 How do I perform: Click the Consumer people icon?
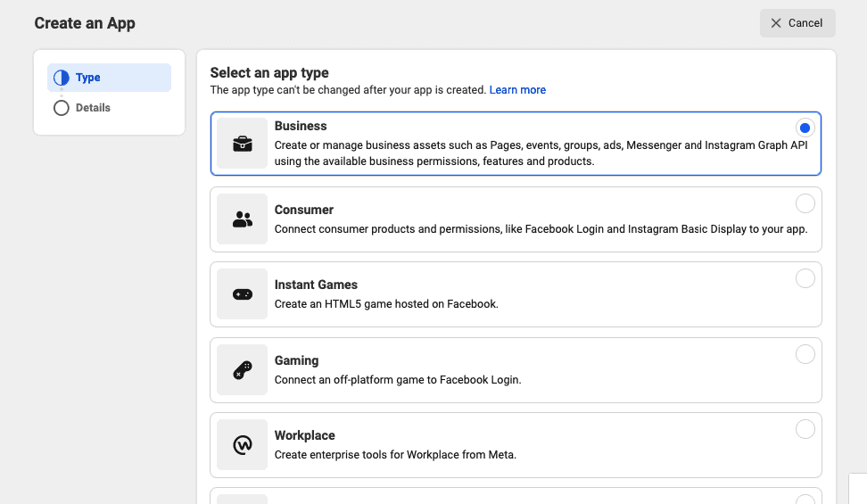click(x=243, y=219)
